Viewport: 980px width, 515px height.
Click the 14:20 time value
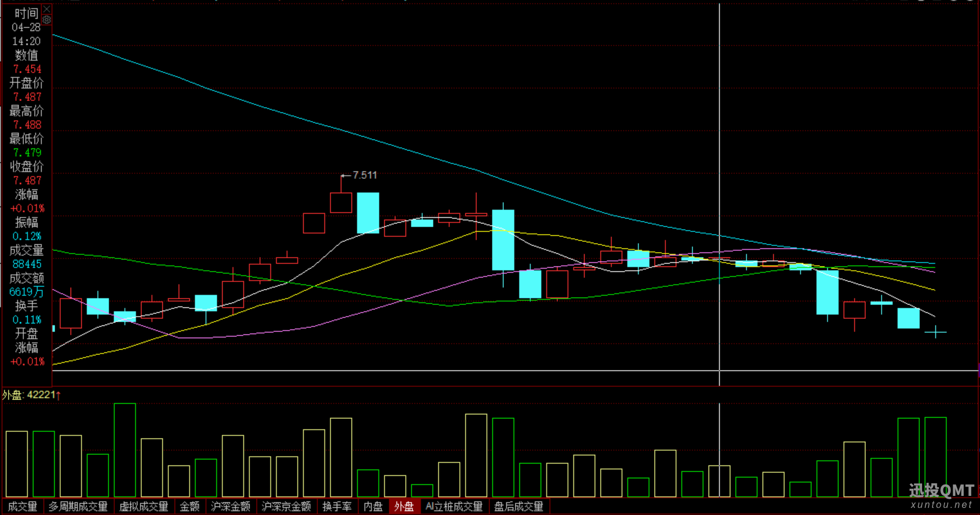(x=26, y=42)
